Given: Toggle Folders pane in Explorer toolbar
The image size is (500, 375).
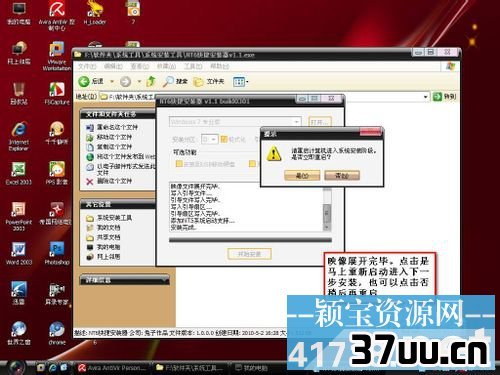Looking at the screenshot, I should (x=209, y=81).
